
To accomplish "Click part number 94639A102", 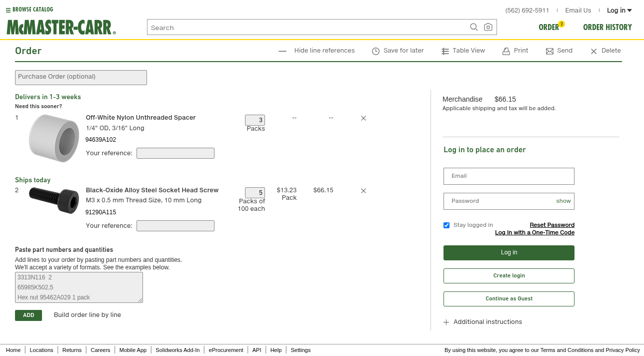I will point(100,140).
